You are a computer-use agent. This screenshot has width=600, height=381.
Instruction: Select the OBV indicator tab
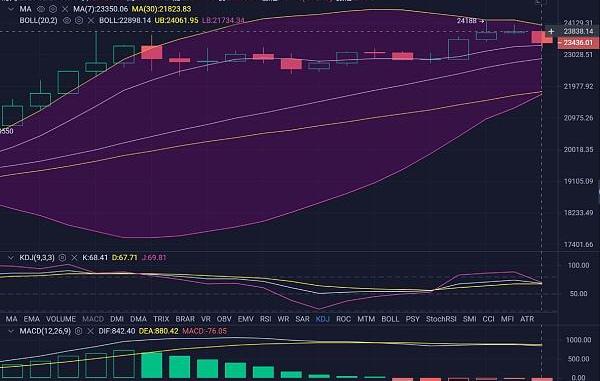pos(224,319)
